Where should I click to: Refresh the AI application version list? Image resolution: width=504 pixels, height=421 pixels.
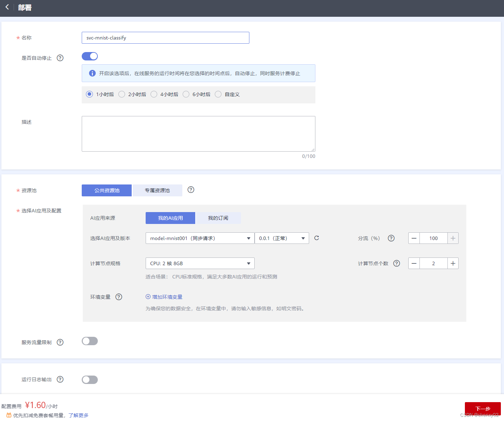coord(316,238)
